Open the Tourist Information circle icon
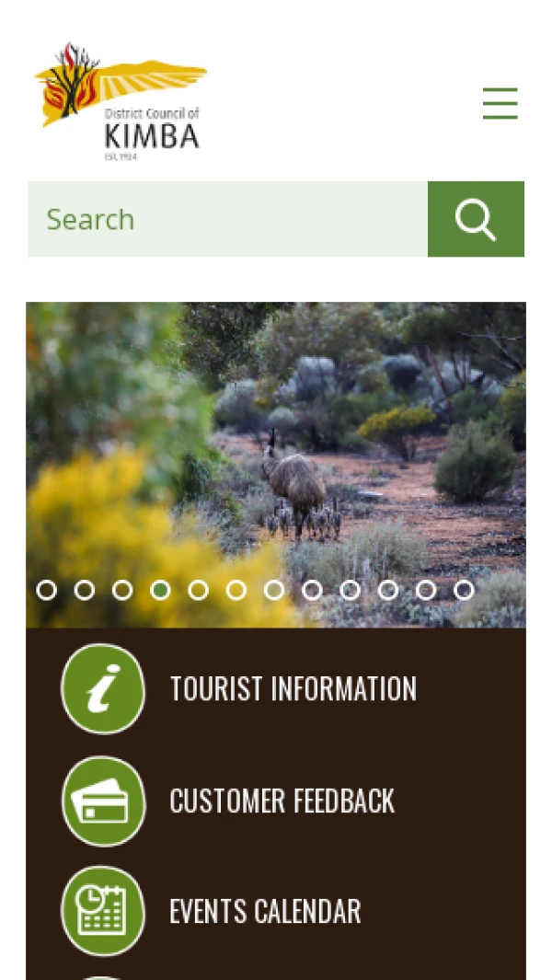 103,688
